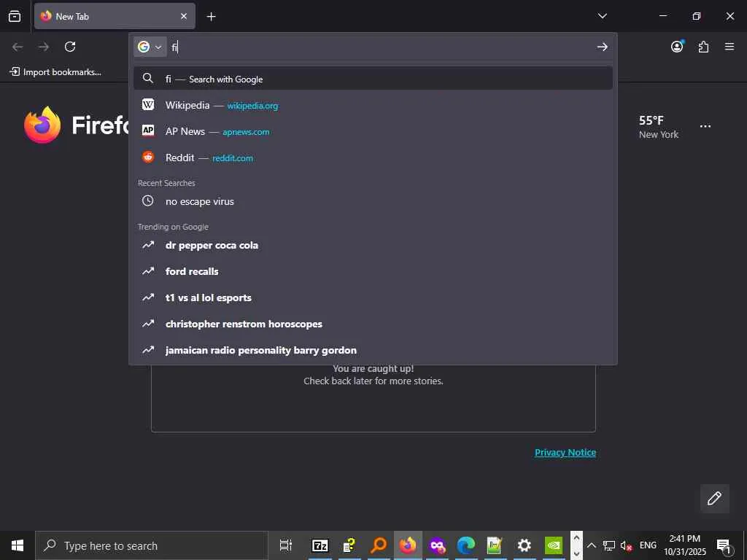747x560 pixels.
Task: Open a new tab with plus button
Action: click(211, 17)
